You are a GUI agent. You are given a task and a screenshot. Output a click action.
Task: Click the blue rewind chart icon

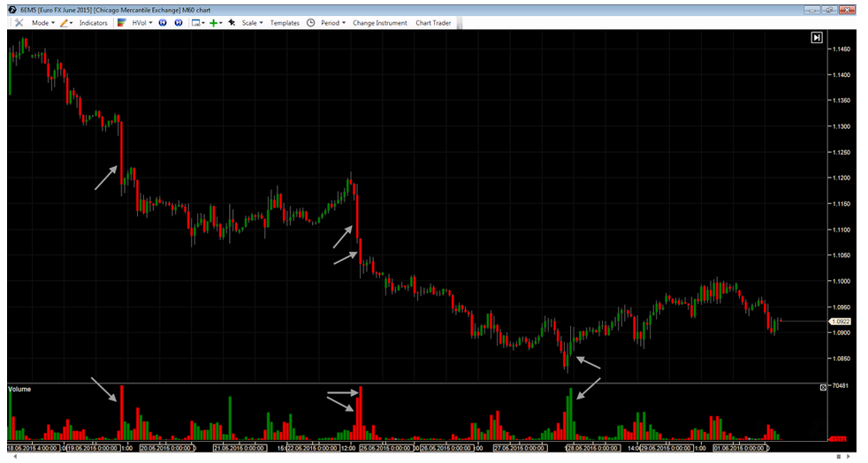coord(163,23)
